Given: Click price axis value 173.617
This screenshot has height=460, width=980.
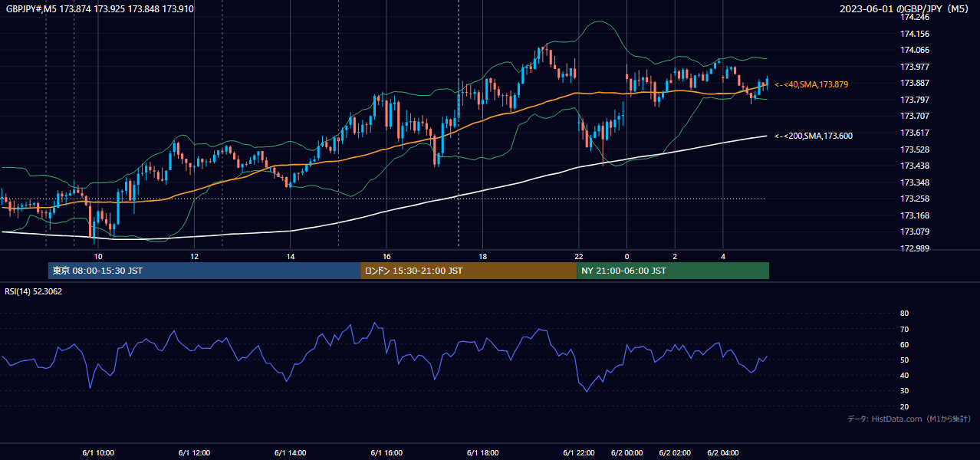Looking at the screenshot, I should point(914,133).
